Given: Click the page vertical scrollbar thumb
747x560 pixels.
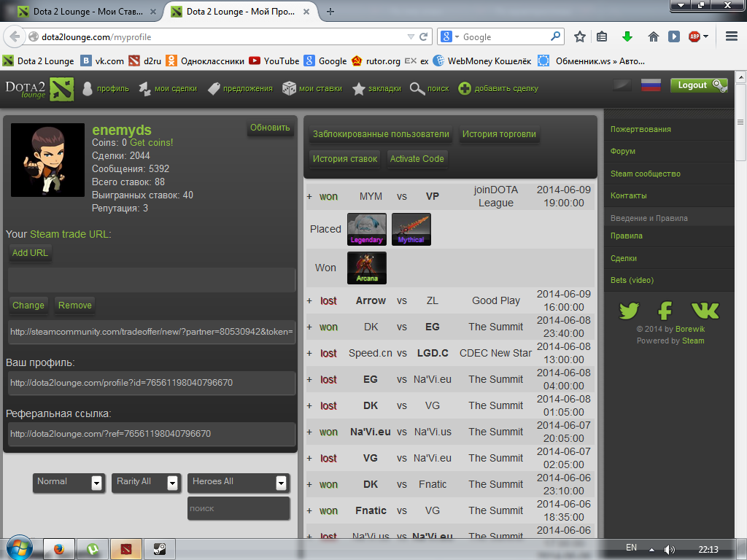Looking at the screenshot, I should pyautogui.click(x=740, y=122).
